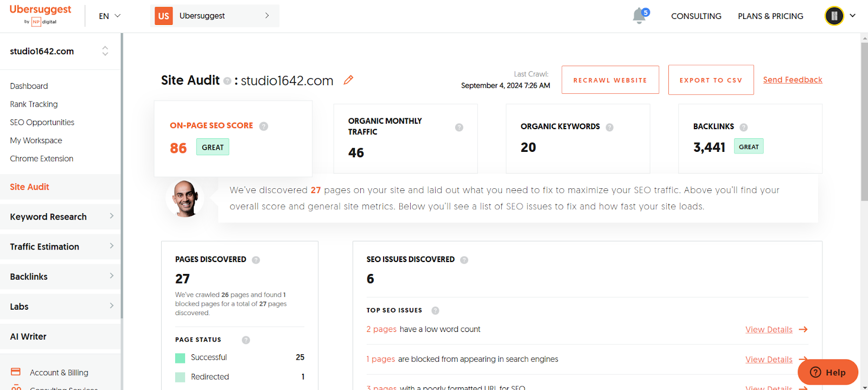868x390 pixels.
Task: Click the on-page SEO score value 86
Action: [178, 148]
